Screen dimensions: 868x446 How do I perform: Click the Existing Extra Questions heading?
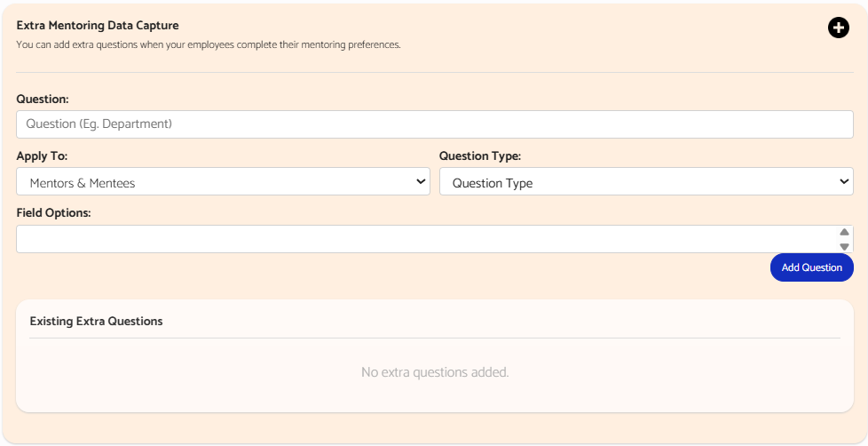click(97, 322)
